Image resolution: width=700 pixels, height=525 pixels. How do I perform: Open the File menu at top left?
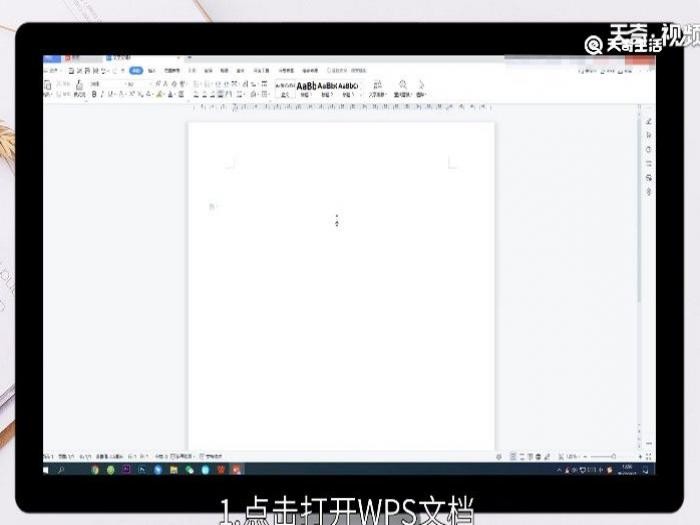(51, 71)
